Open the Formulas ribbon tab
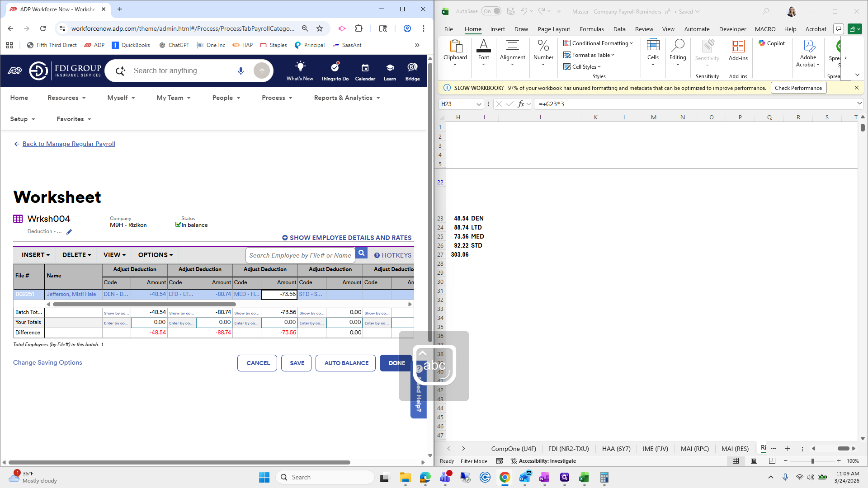The height and width of the screenshot is (488, 868). click(591, 29)
